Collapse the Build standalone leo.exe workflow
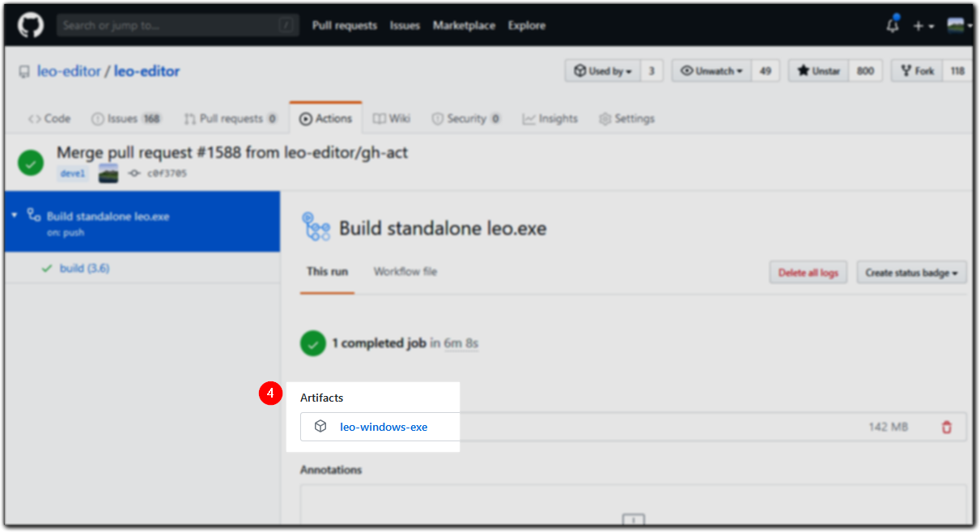Viewport: 980px width, 532px height. pos(15,216)
